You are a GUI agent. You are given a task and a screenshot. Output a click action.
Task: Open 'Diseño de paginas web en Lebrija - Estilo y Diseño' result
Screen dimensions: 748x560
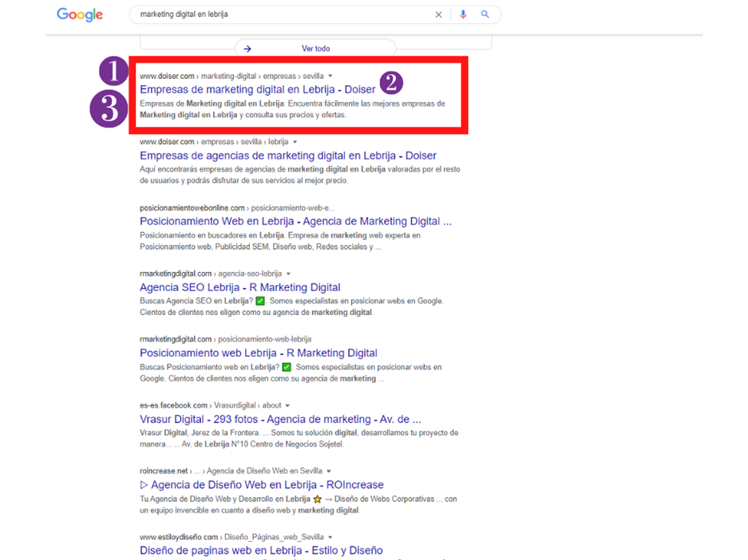(x=261, y=550)
